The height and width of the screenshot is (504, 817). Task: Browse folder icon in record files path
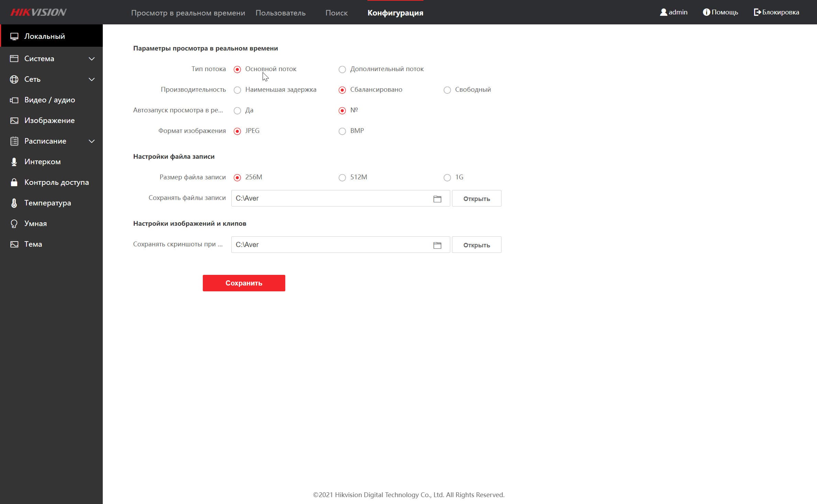(437, 199)
